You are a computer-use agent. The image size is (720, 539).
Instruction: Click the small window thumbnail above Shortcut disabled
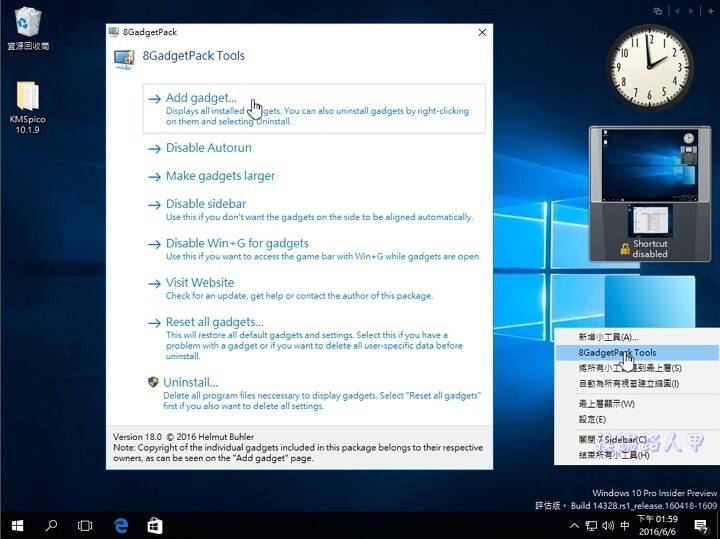coord(650,221)
